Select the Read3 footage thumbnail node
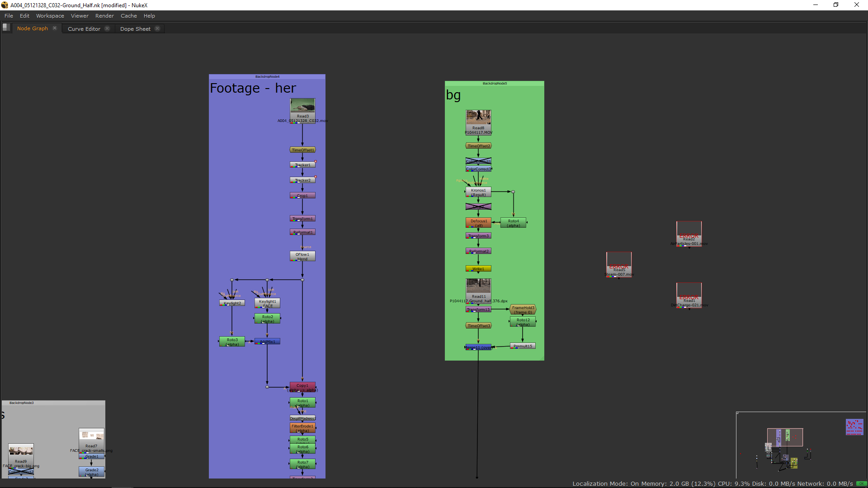This screenshot has height=488, width=868. (302, 107)
